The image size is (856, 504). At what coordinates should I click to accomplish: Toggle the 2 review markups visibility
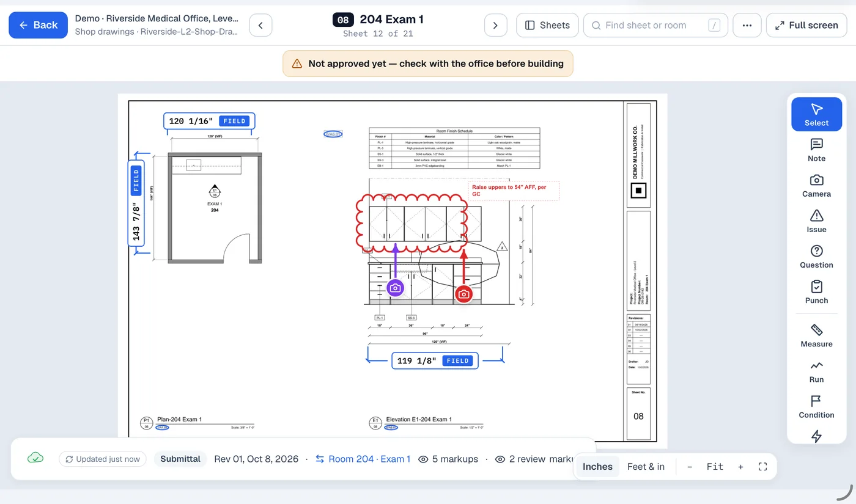pos(533,459)
